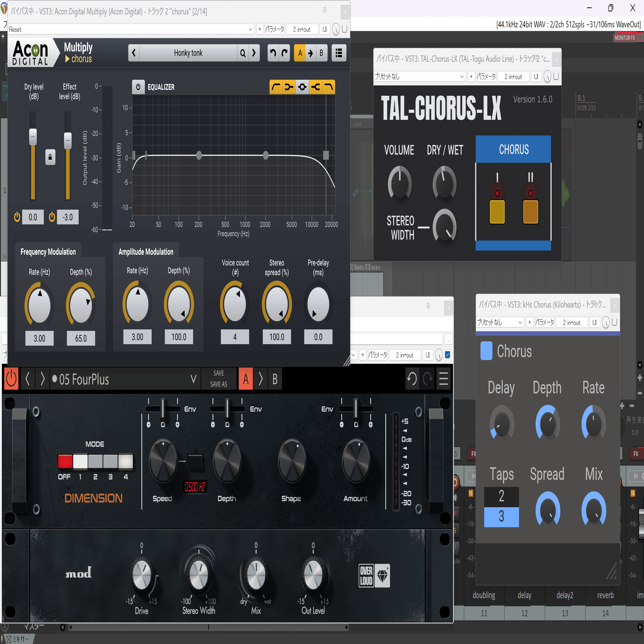Toggle Dry level power button
This screenshot has width=644, height=644.
[17, 217]
